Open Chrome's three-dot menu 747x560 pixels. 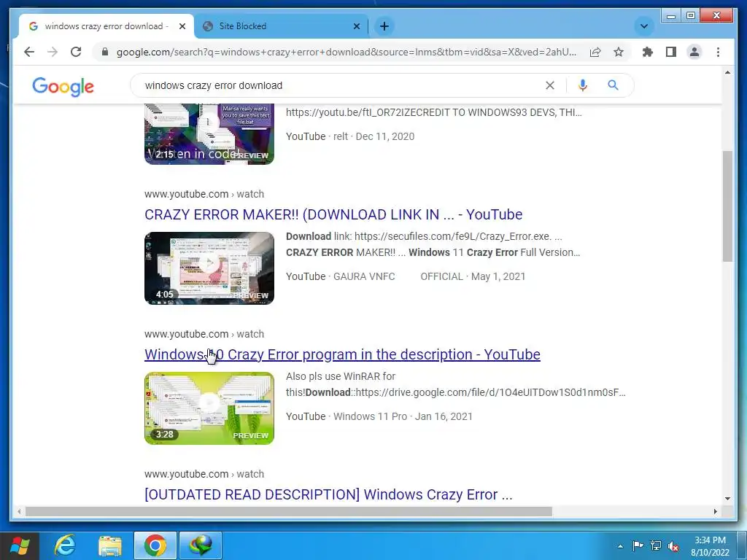coord(718,52)
